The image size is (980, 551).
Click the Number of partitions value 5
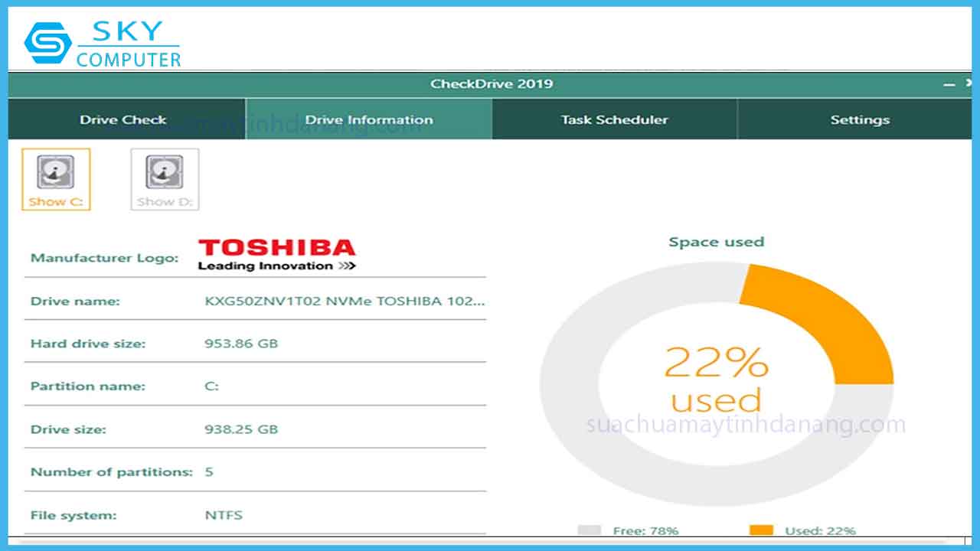pyautogui.click(x=209, y=472)
